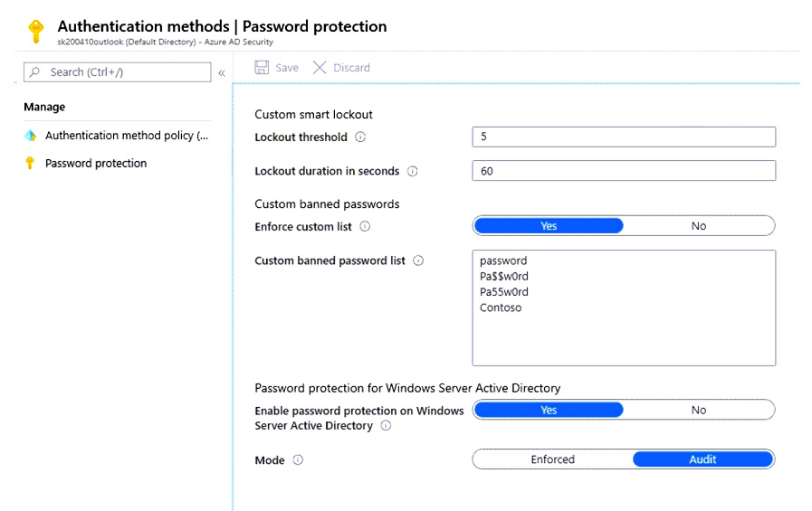
Task: Click the Lockout threshold info icon
Action: coord(360,137)
